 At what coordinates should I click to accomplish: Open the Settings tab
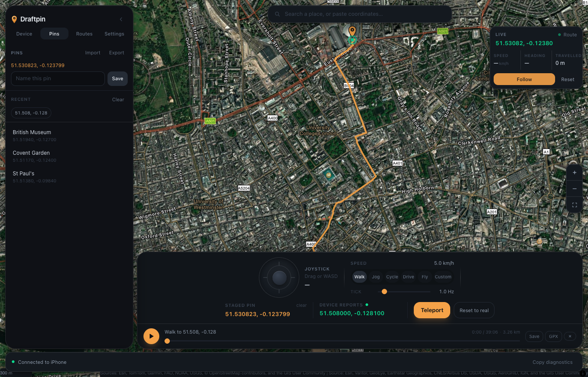114,34
